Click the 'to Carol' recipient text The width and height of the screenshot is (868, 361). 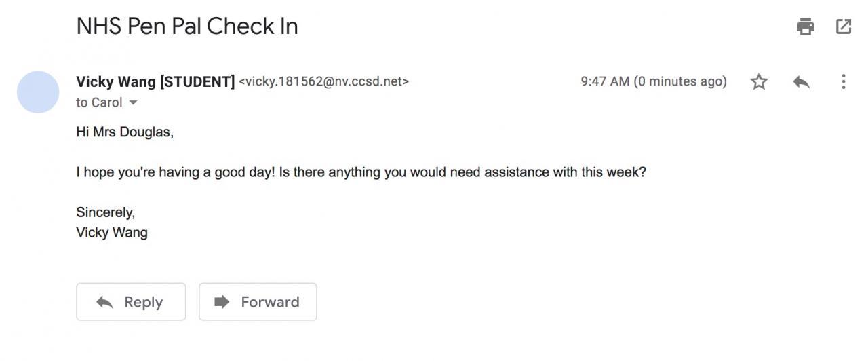pyautogui.click(x=99, y=103)
